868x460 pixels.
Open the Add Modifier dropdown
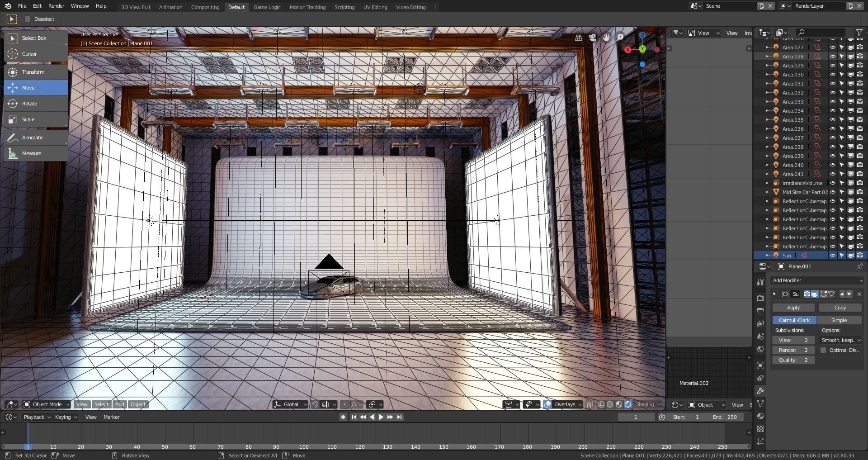pyautogui.click(x=817, y=280)
